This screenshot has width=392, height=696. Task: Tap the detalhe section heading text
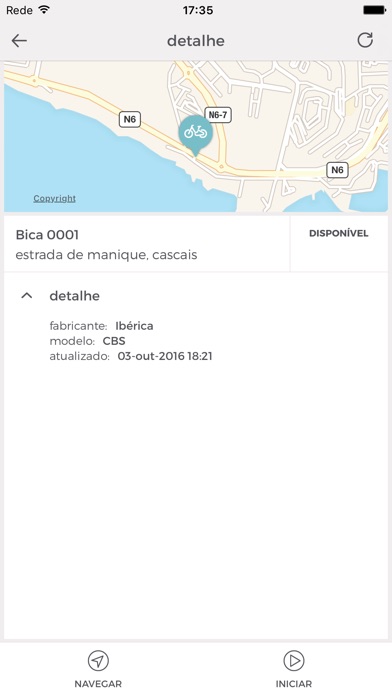tap(75, 296)
